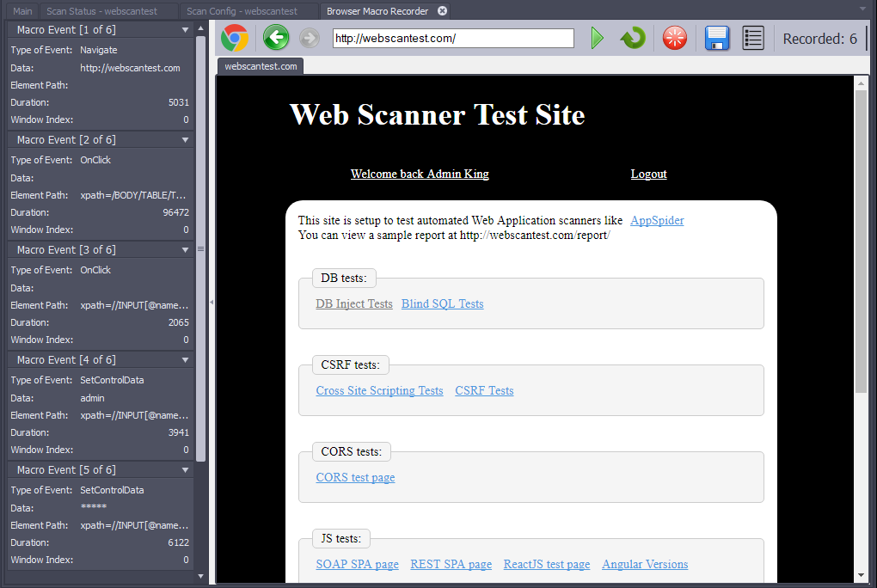Select Navigate event type value

tap(98, 50)
